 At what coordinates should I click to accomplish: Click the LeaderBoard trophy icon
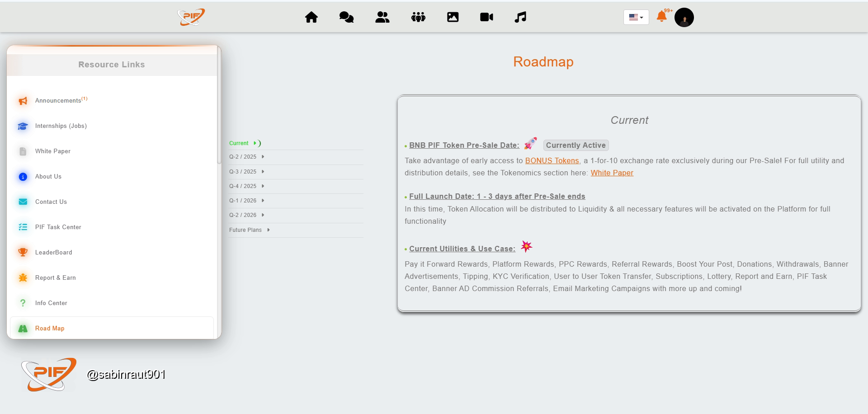(x=23, y=252)
